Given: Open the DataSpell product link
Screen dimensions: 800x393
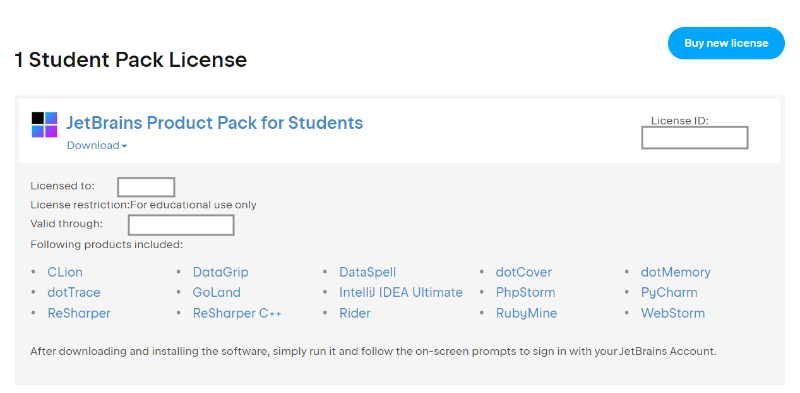Looking at the screenshot, I should (367, 272).
